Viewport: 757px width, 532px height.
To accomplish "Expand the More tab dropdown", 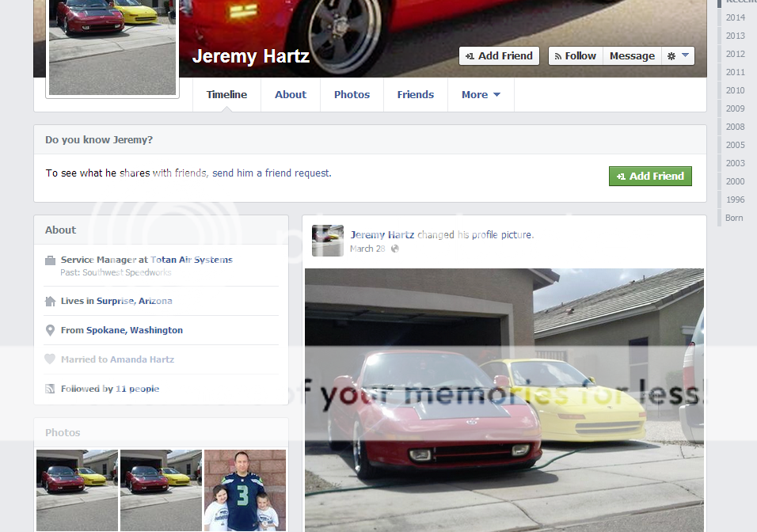I will pos(481,94).
